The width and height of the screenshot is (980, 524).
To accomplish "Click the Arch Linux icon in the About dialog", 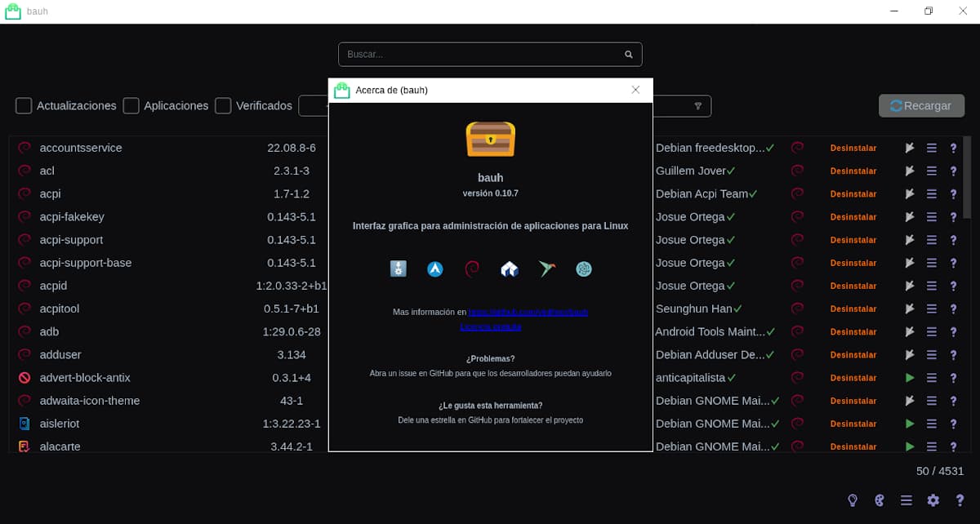I will coord(435,269).
